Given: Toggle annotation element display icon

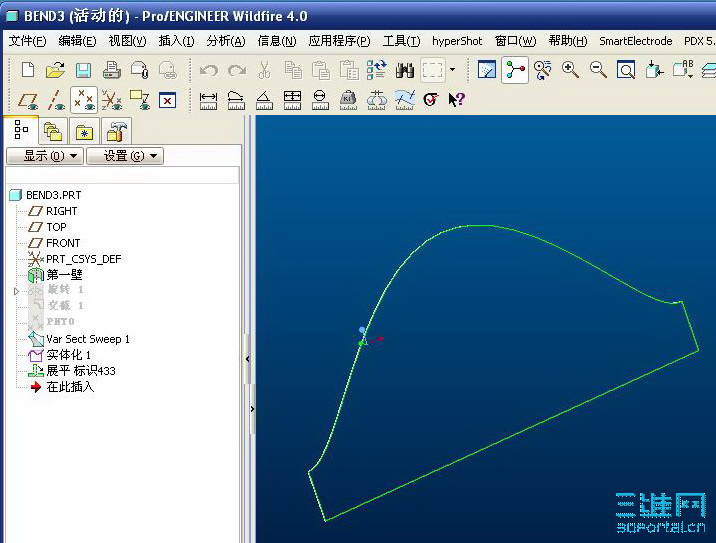Looking at the screenshot, I should [x=140, y=100].
